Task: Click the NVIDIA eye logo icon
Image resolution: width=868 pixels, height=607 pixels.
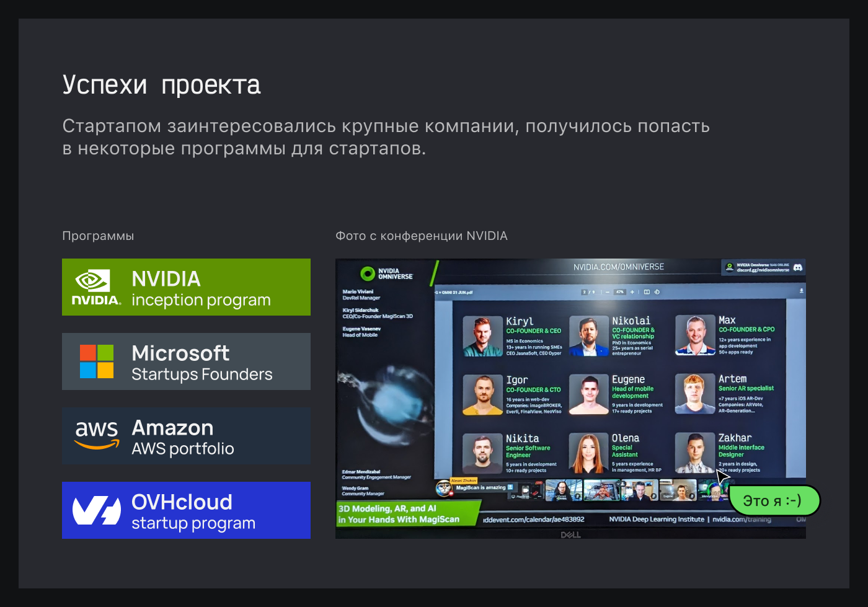Action: tap(93, 281)
